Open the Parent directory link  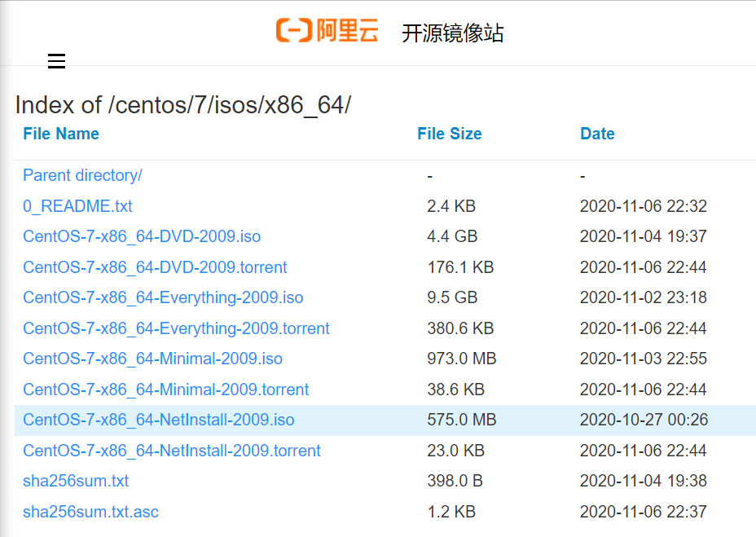pos(81,175)
